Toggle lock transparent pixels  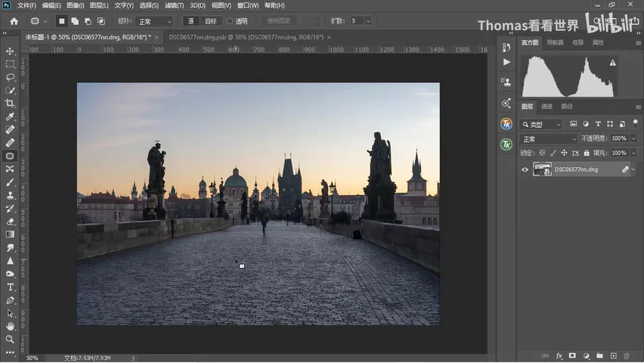point(542,153)
